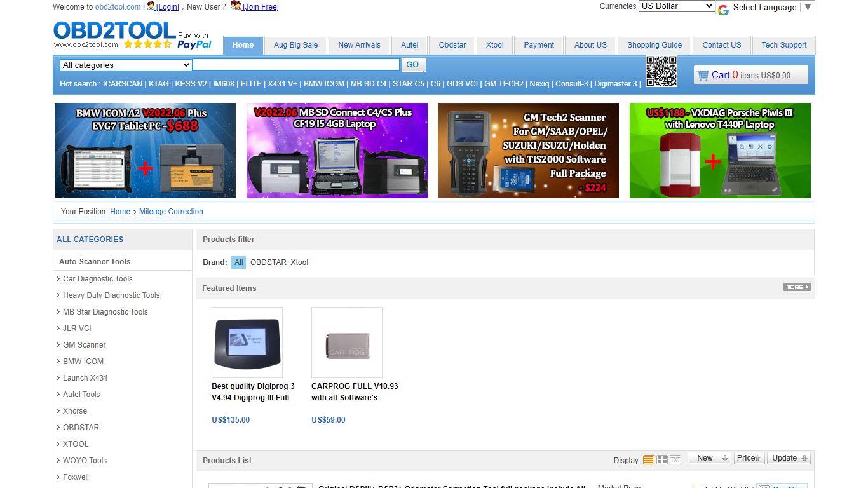The width and height of the screenshot is (868, 488).
Task: Click the Google translate icon
Action: click(x=723, y=10)
